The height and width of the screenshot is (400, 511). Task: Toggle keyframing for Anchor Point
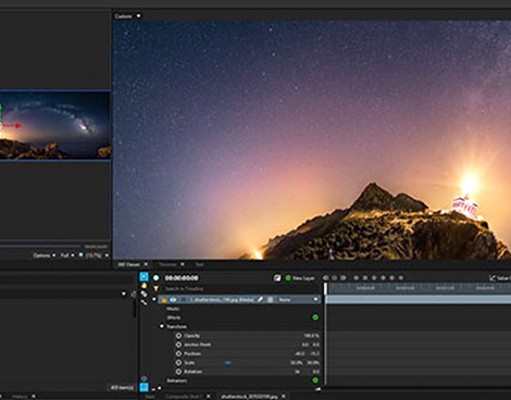click(x=179, y=344)
